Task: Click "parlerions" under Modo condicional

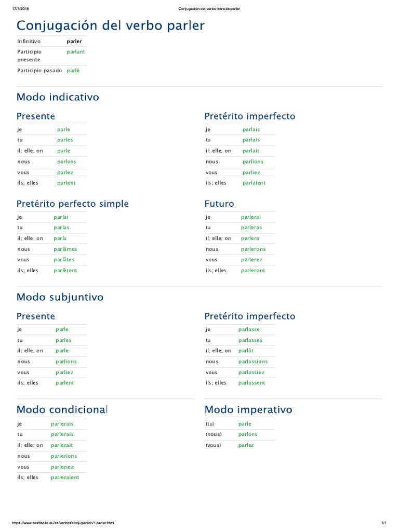Action: tap(64, 456)
